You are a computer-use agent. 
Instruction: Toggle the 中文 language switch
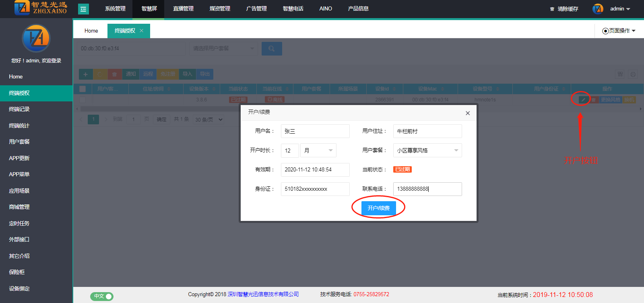(x=102, y=296)
